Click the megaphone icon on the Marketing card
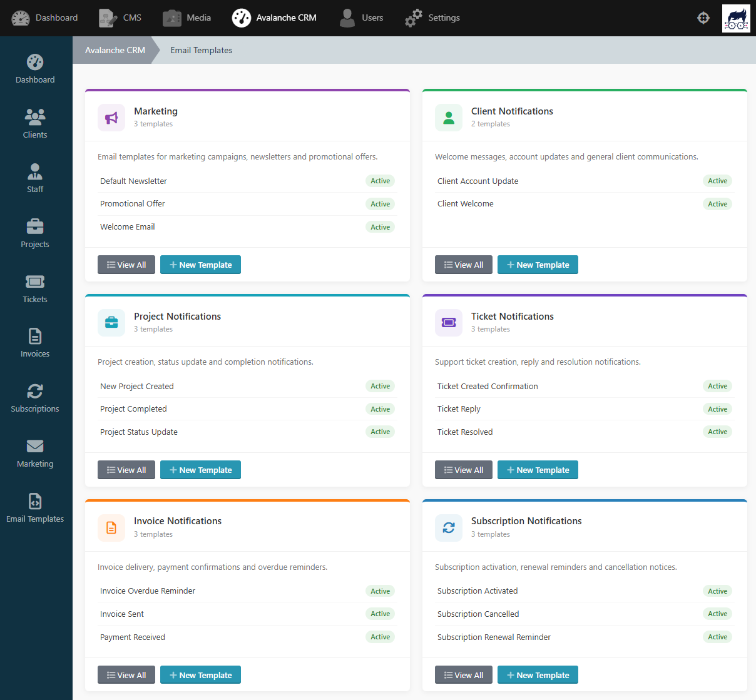Screen dimensions: 756x700 point(111,118)
